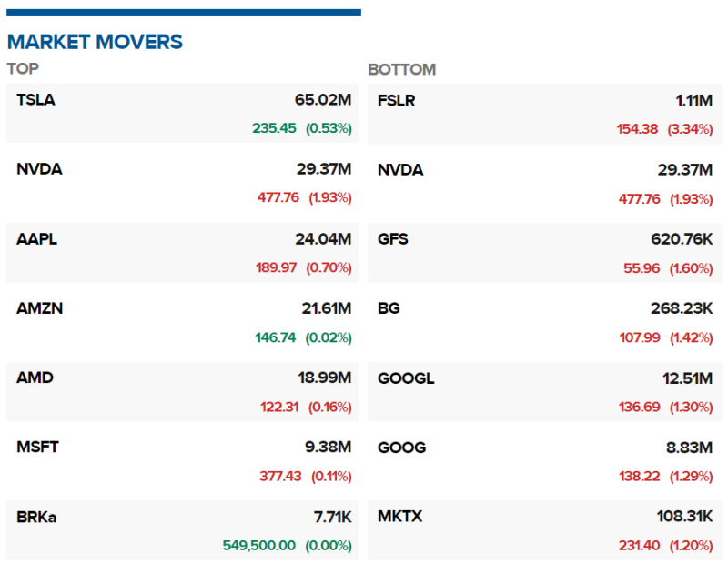Select GFS price 55.96

tap(642, 268)
